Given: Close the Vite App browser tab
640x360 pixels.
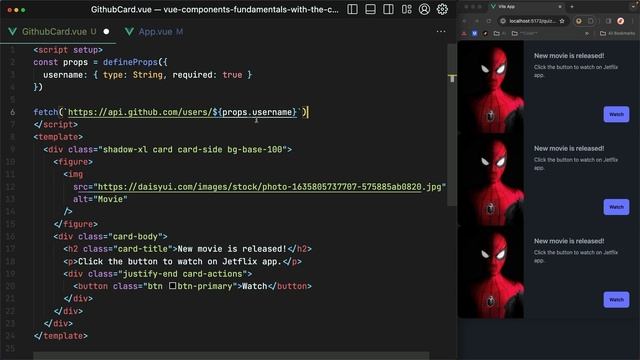Looking at the screenshot, I should [x=560, y=7].
